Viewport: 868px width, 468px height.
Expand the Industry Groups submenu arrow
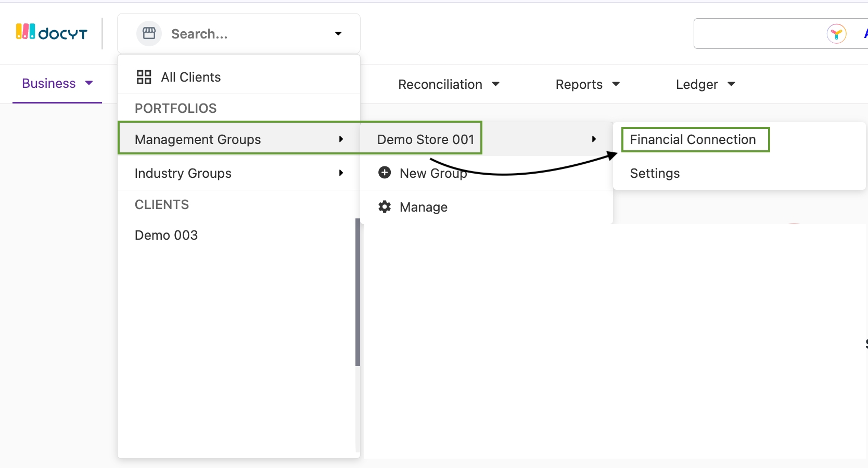[x=341, y=173]
